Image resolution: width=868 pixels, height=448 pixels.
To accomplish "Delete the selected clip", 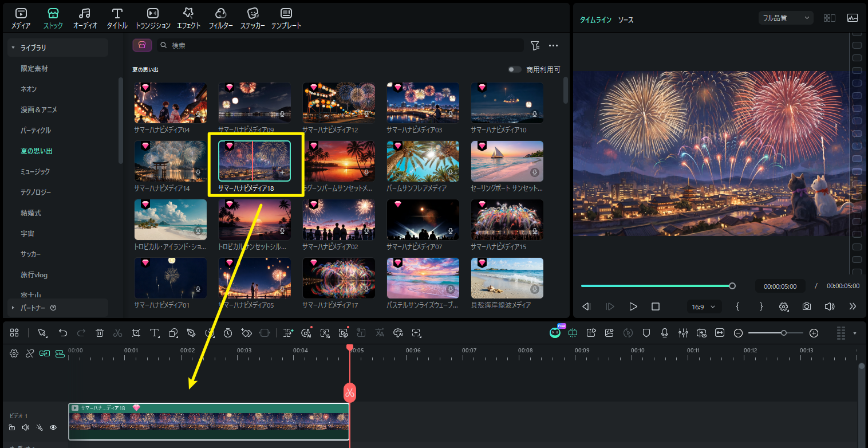I will pos(100,333).
